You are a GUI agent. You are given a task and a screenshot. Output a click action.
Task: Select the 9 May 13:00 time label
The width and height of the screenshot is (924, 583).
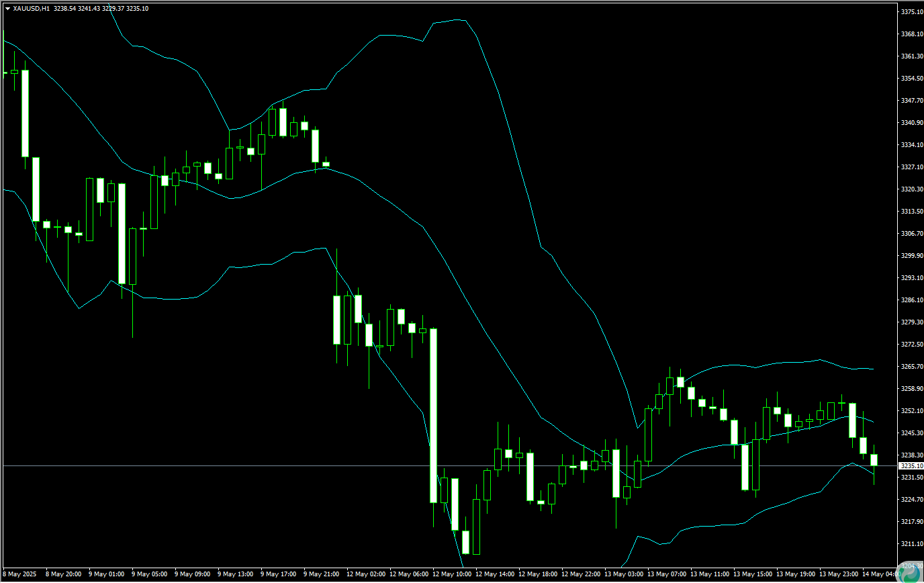pyautogui.click(x=236, y=574)
